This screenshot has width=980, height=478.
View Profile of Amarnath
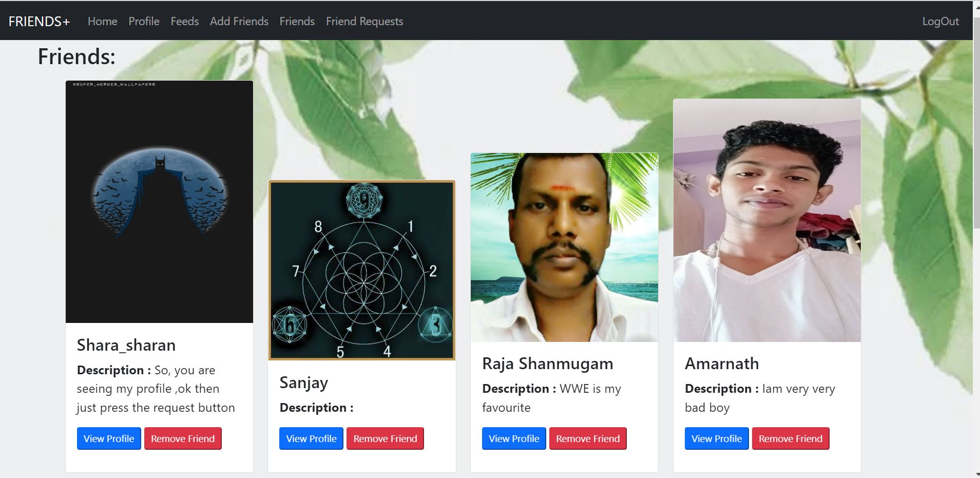(x=717, y=438)
